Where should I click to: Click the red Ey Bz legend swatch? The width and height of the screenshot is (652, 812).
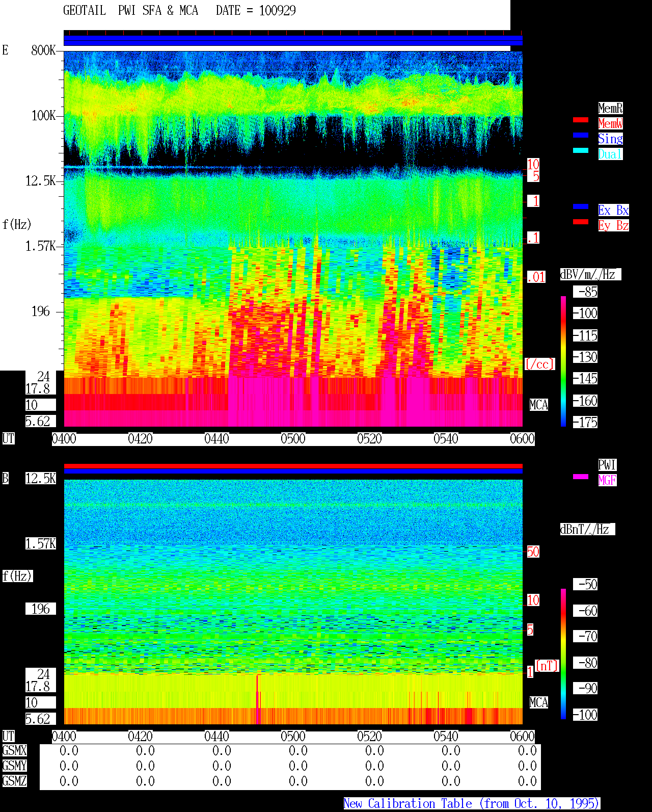pyautogui.click(x=581, y=222)
